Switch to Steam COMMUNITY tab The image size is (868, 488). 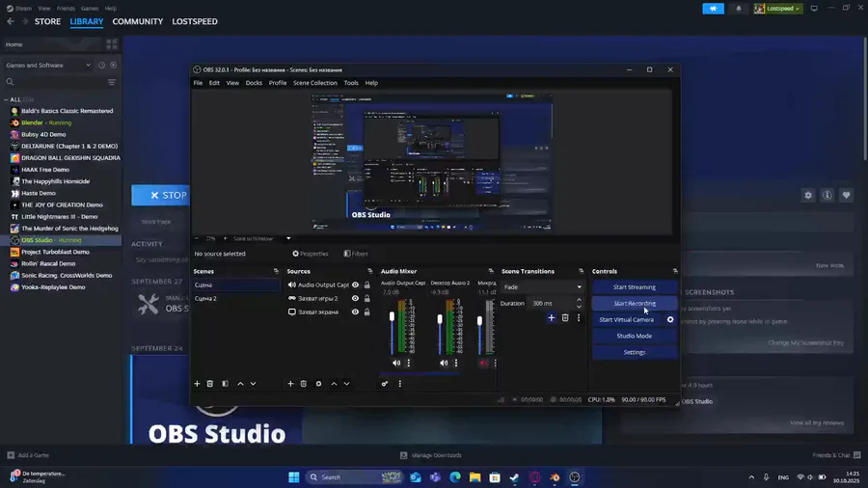click(137, 21)
